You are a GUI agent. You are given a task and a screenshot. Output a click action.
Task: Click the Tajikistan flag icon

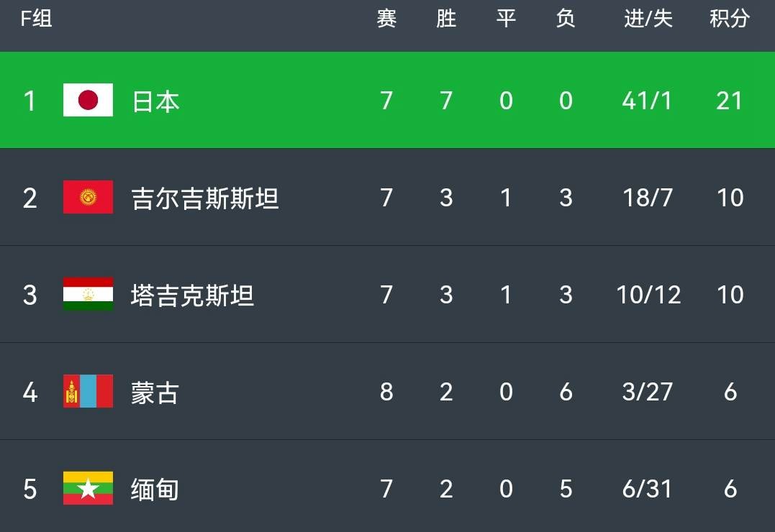pyautogui.click(x=88, y=294)
